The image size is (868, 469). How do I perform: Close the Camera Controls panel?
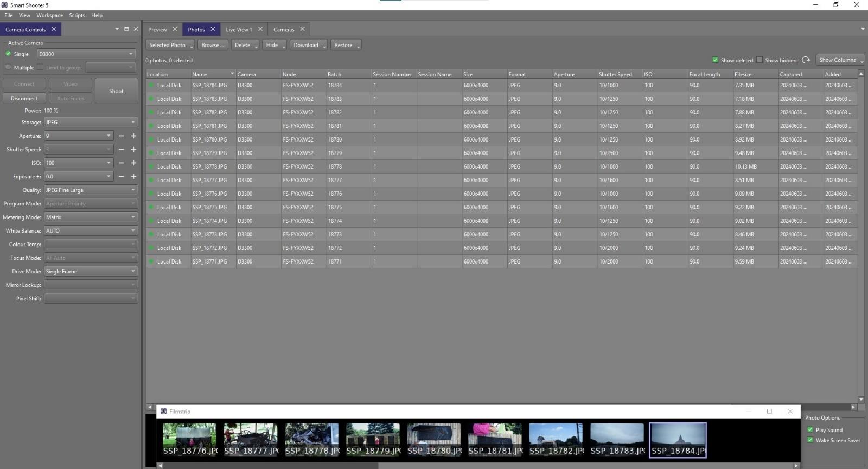pyautogui.click(x=136, y=29)
